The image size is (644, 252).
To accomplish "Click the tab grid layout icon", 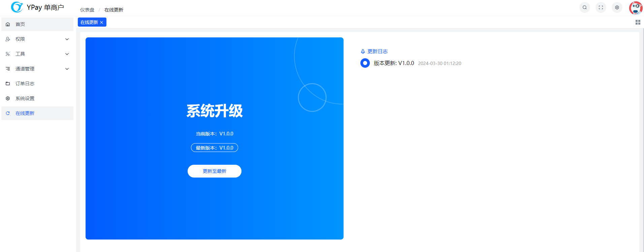I will tap(638, 22).
